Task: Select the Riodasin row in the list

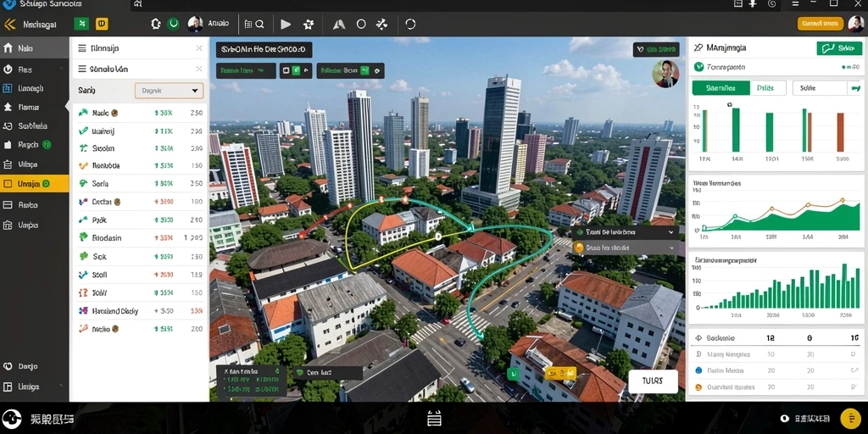Action: pyautogui.click(x=140, y=237)
